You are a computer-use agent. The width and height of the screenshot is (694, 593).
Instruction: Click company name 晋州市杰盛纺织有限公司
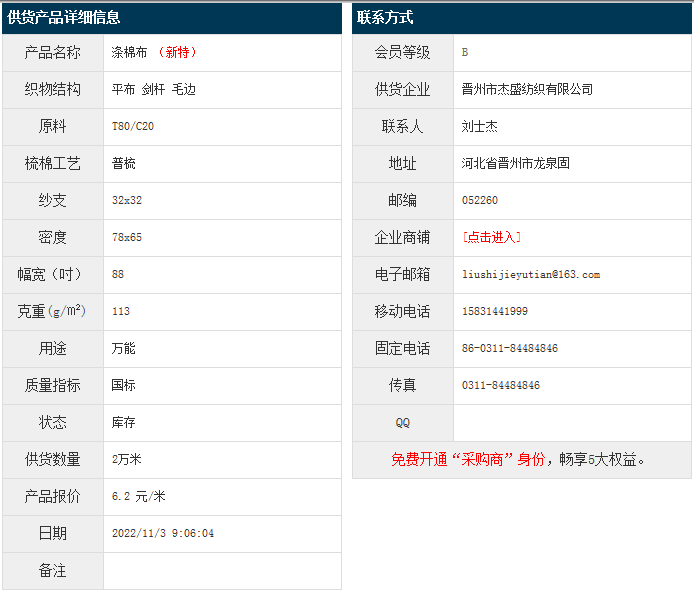[x=527, y=89]
